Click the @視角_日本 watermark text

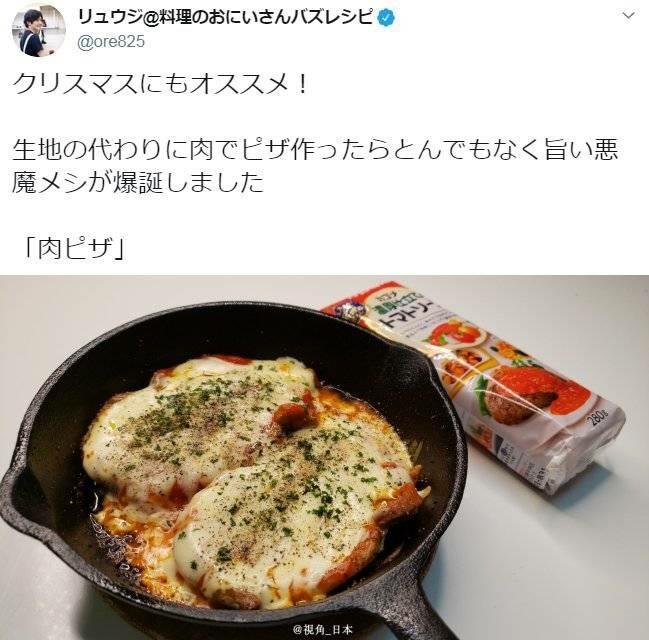tap(323, 630)
